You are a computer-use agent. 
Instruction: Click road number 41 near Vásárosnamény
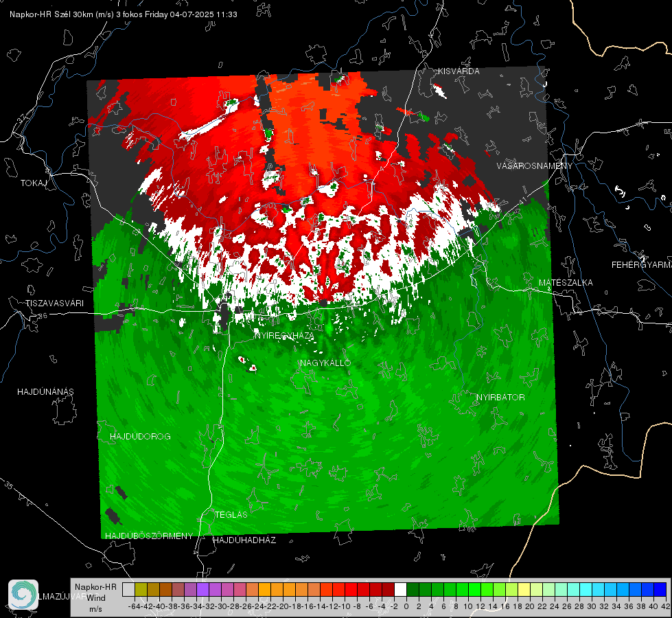522,201
